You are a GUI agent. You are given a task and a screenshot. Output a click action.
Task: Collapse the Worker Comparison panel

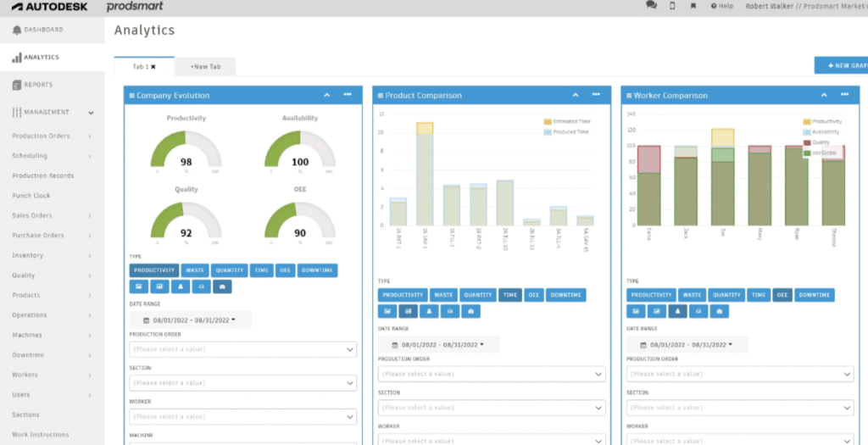[x=824, y=95]
